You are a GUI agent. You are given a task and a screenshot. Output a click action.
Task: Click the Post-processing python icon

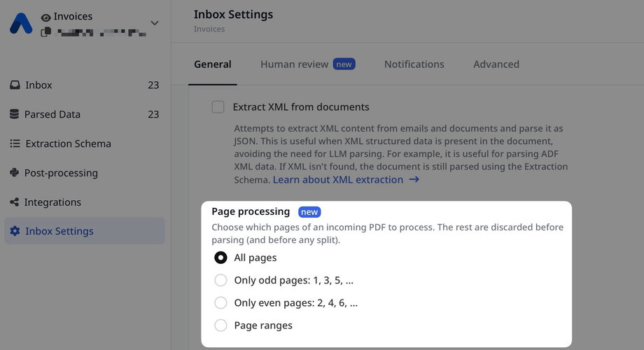15,172
